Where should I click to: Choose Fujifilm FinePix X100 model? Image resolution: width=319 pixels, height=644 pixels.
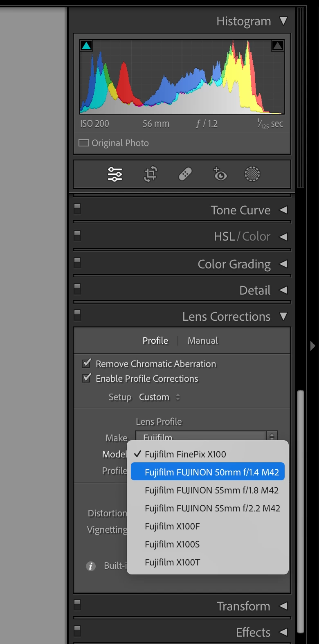click(208, 454)
